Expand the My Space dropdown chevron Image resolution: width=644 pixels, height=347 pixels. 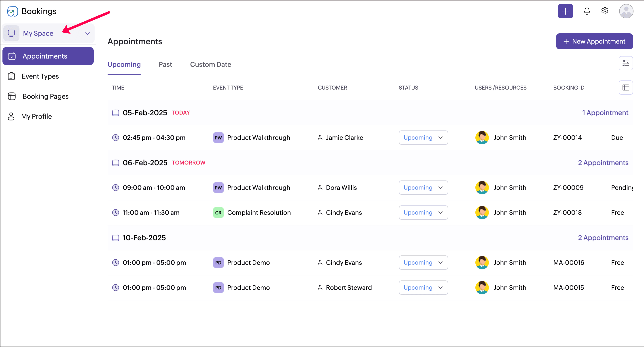87,33
